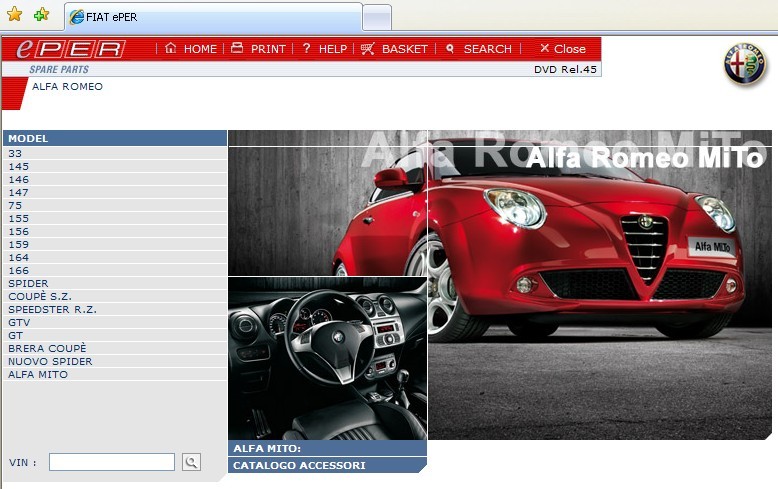
Task: Open the BASKET cart icon
Action: pos(368,48)
